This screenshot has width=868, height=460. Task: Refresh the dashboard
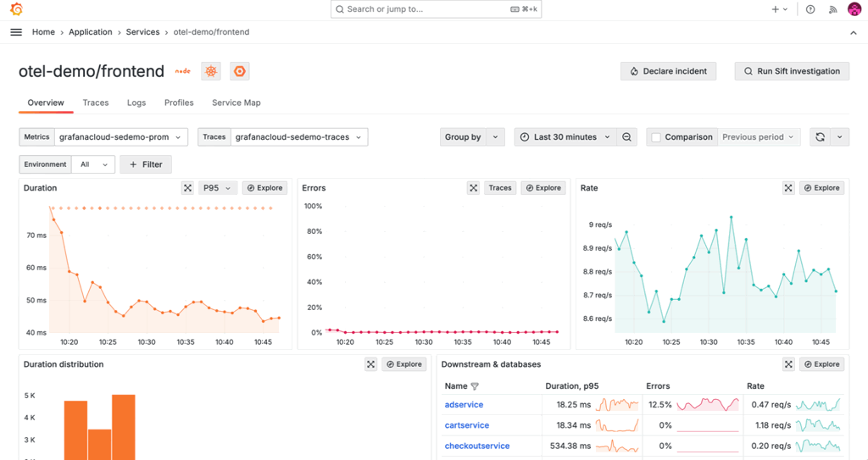click(820, 137)
